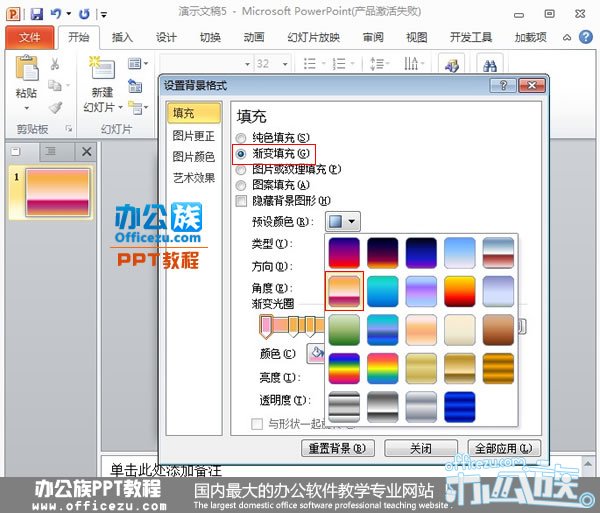Click the Find binoculars icon
This screenshot has width=600, height=513.
[x=489, y=66]
